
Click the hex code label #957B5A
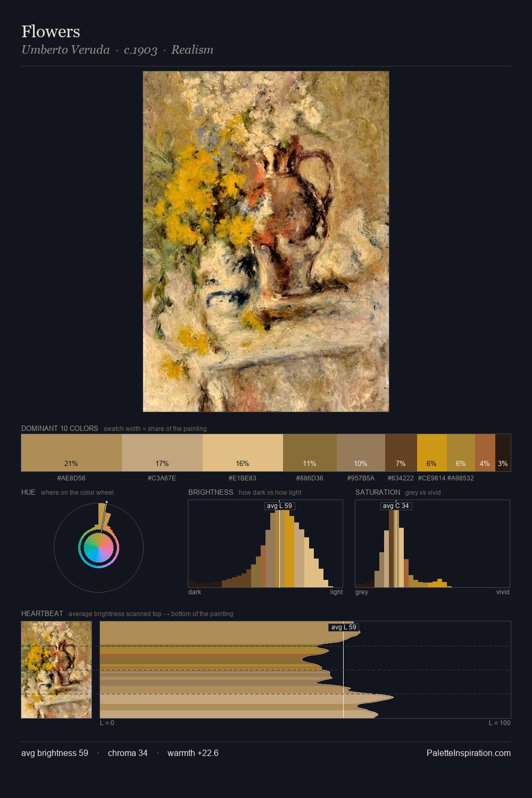point(361,478)
